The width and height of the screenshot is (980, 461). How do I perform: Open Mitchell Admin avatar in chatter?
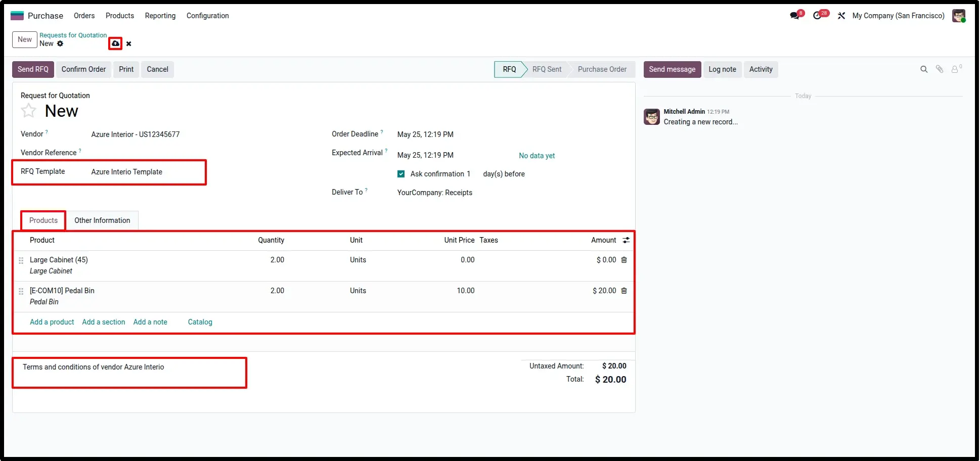(x=652, y=117)
